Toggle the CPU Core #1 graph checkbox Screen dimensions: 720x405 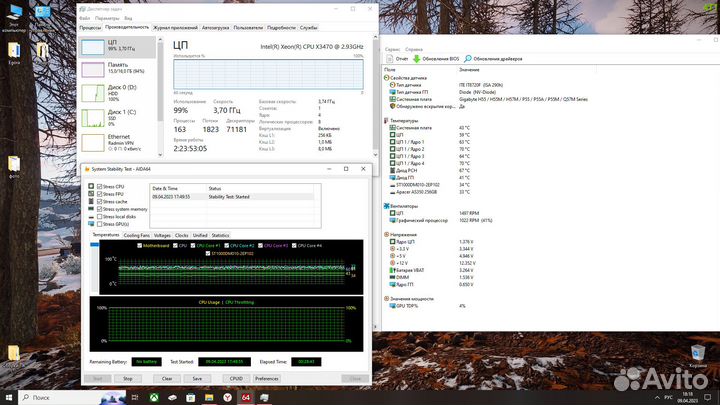[193, 246]
